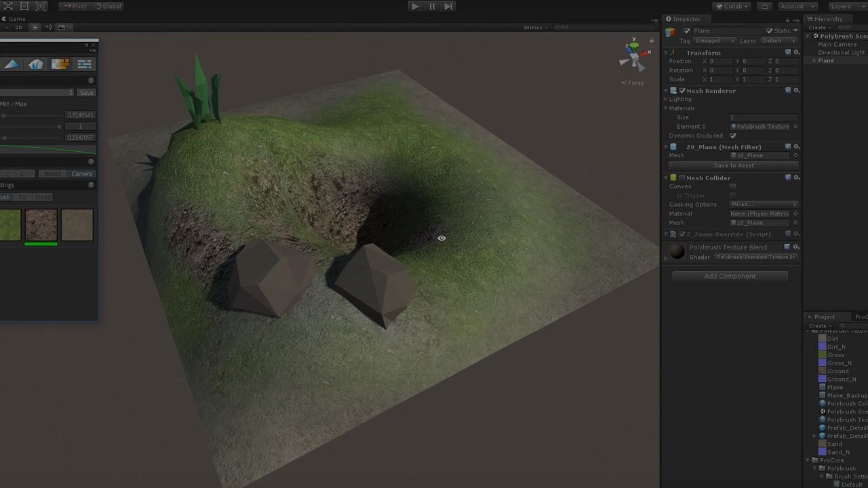Viewport: 868px width, 488px height.
Task: Click the Add Component button
Action: [730, 276]
